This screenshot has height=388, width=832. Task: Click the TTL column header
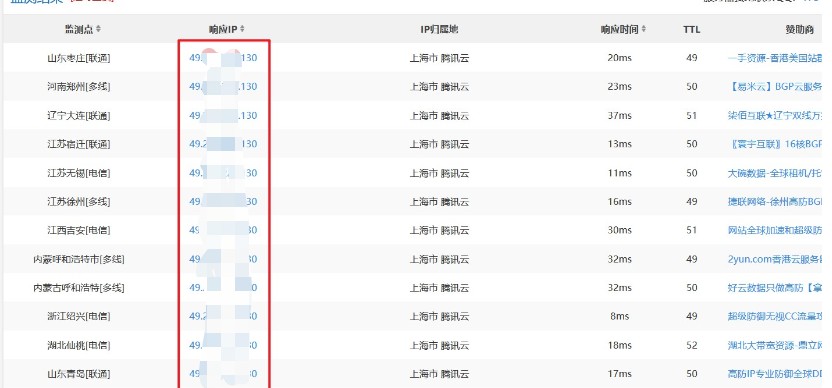[x=691, y=30]
